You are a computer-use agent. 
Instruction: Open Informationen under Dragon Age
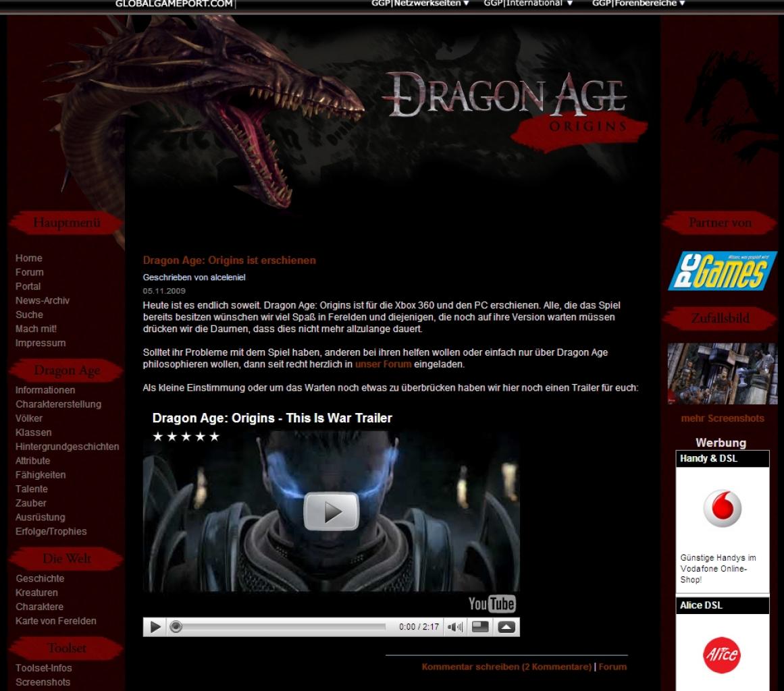click(45, 390)
